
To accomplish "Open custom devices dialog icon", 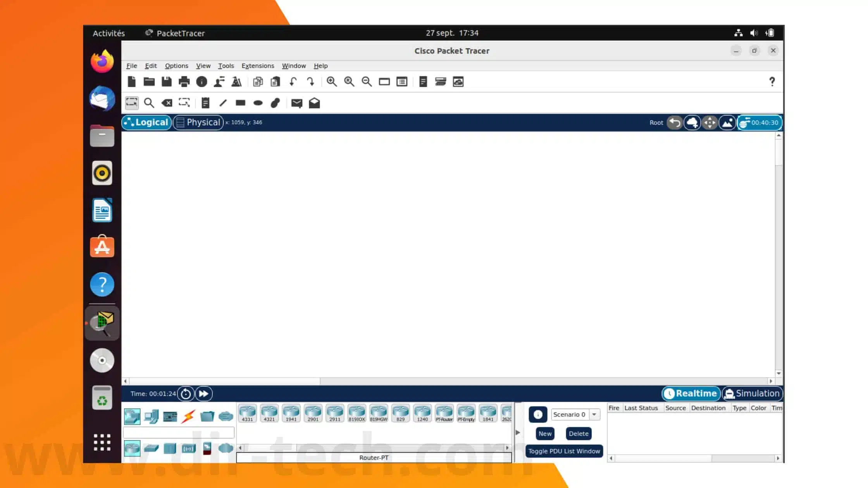I will [x=402, y=82].
